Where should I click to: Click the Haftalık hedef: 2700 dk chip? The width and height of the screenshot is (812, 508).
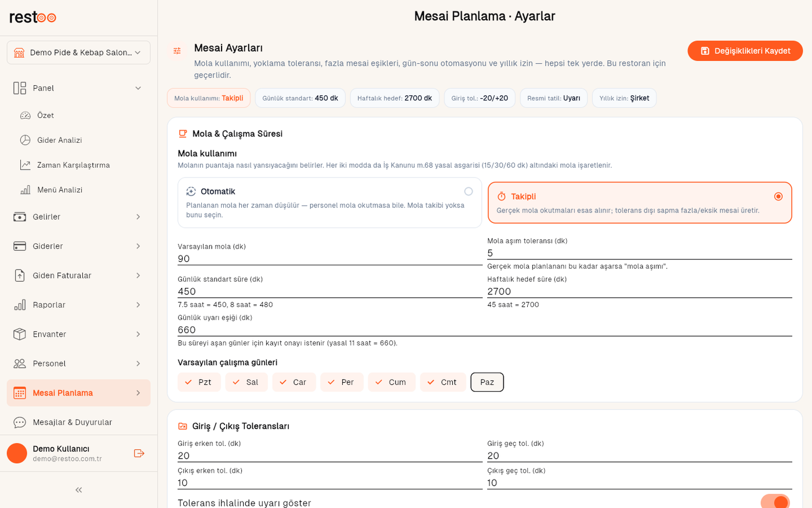(395, 98)
